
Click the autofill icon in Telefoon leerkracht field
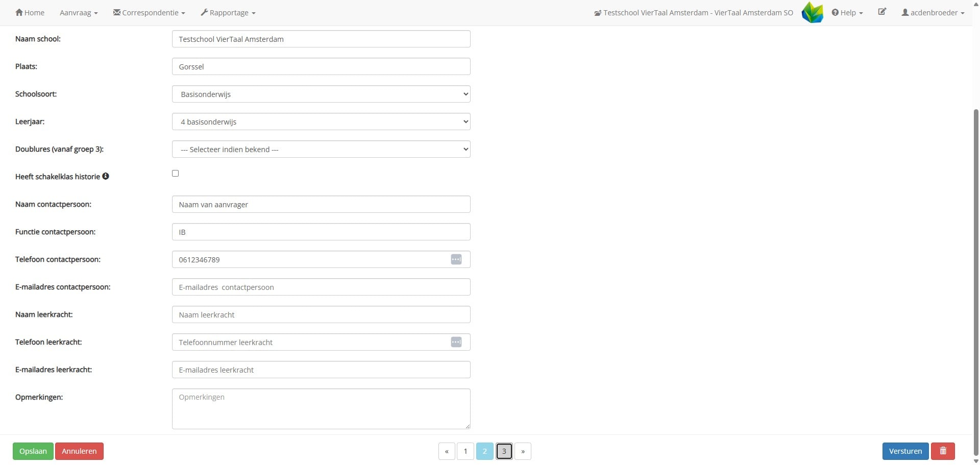click(456, 342)
